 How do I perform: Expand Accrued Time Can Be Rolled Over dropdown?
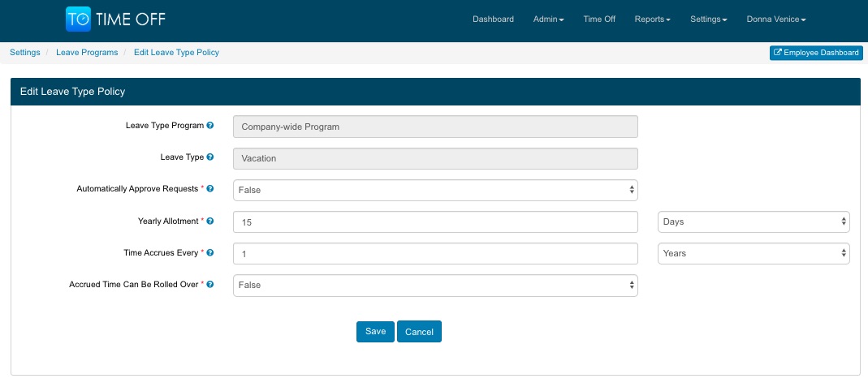[x=434, y=286]
